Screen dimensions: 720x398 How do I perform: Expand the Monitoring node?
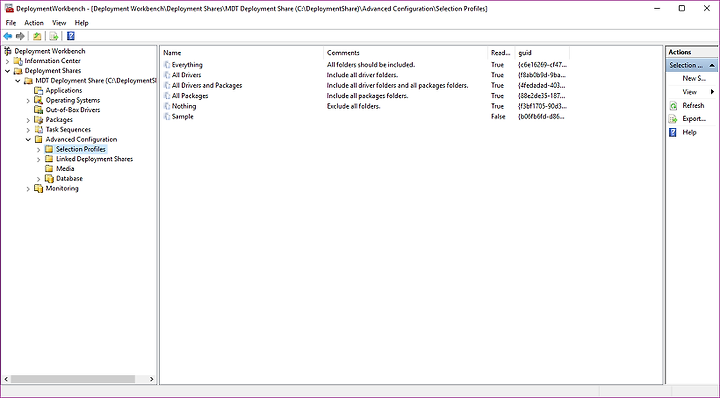[28, 189]
